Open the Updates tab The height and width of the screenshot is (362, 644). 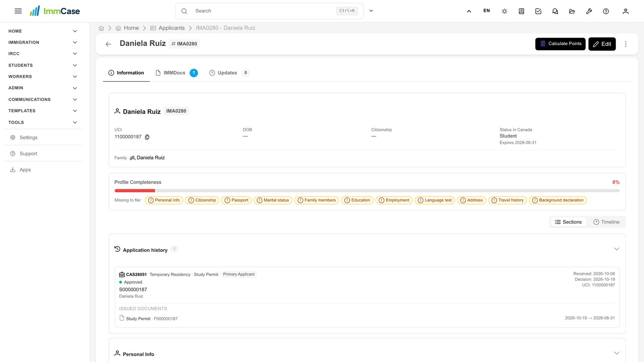(229, 73)
